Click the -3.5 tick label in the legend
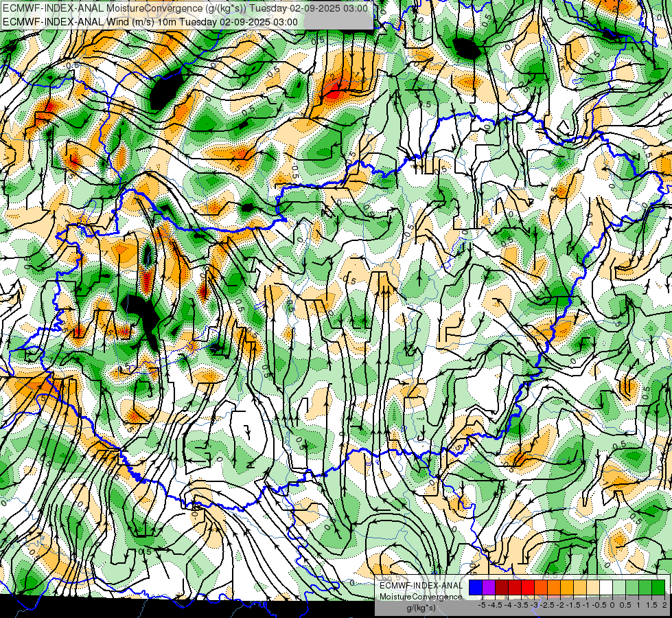672x618 pixels. (521, 605)
